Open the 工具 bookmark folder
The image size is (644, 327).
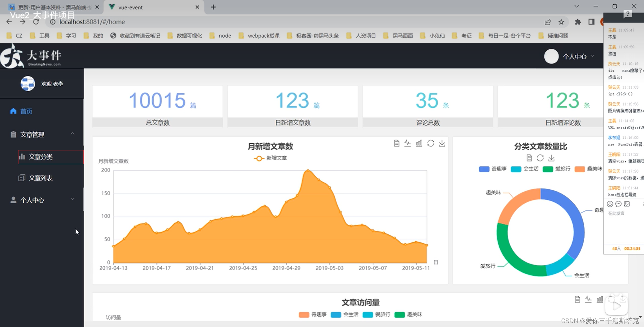pos(40,36)
